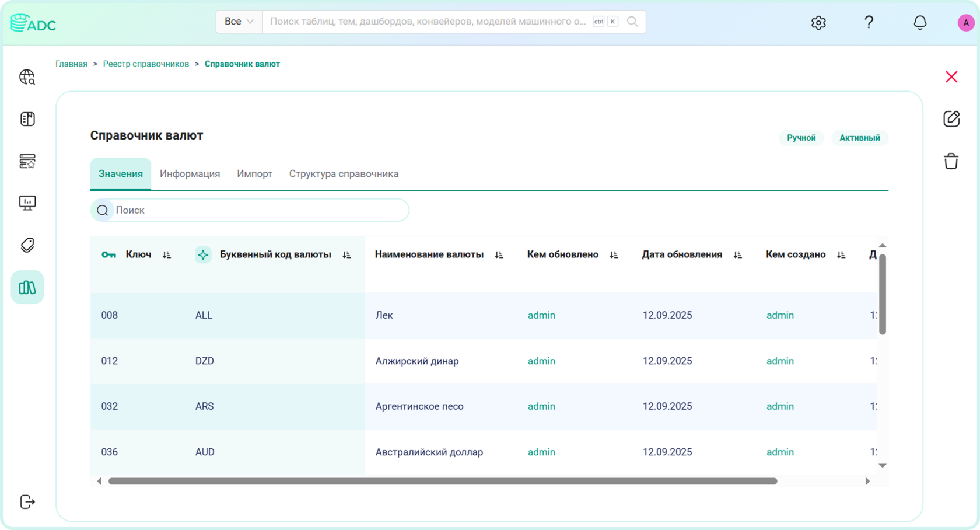Click Справочник валют breadcrumb
The image size is (980, 530).
pos(242,64)
